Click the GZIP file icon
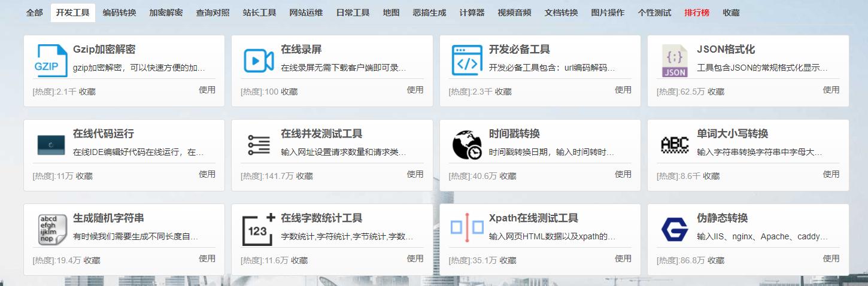This screenshot has height=286, width=868. click(x=51, y=61)
